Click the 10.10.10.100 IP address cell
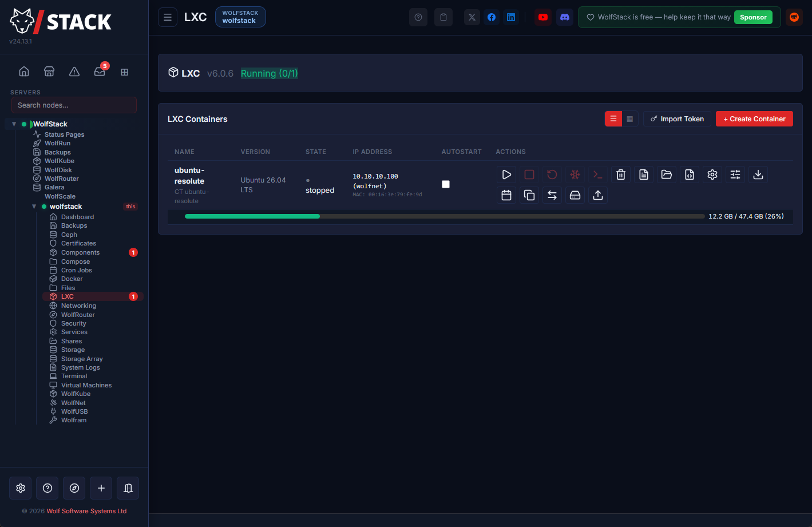This screenshot has width=812, height=527. 375,176
